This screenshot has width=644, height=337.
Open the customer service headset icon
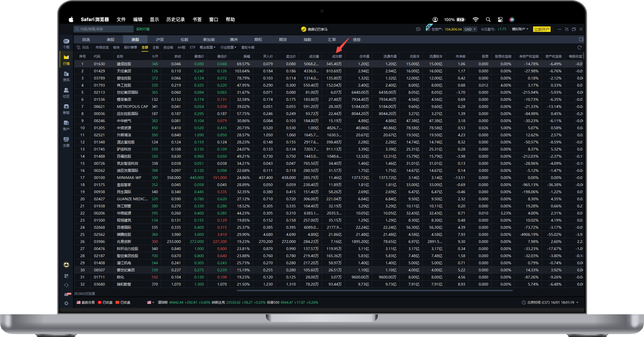tap(66, 285)
